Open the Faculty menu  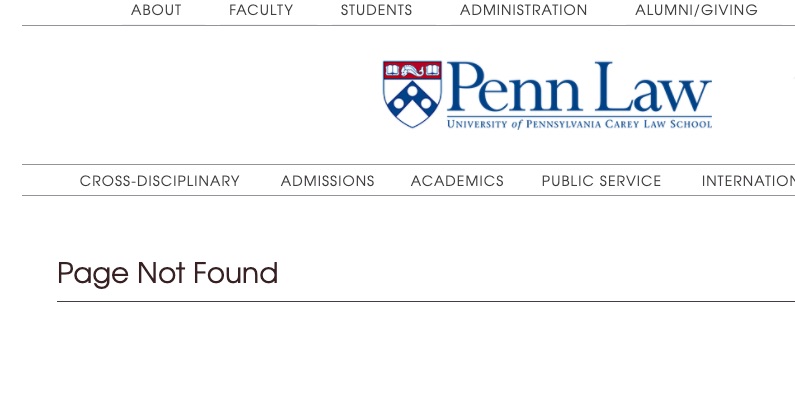pos(261,10)
